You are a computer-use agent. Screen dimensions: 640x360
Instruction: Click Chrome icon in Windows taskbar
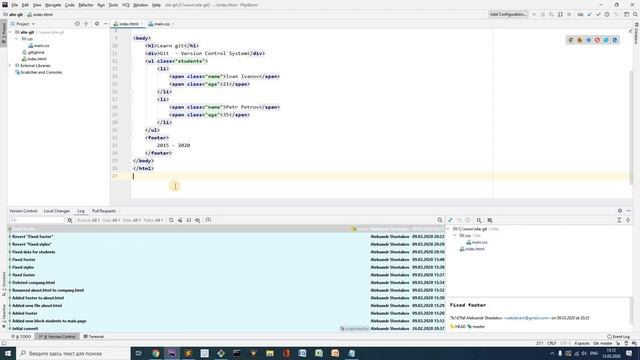tap(156, 353)
